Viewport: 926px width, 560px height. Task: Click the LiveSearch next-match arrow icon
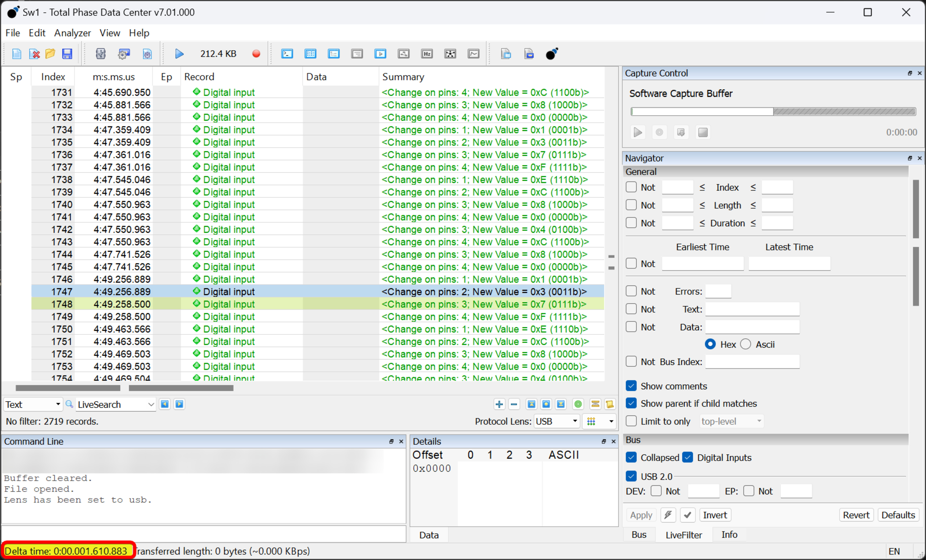point(179,404)
